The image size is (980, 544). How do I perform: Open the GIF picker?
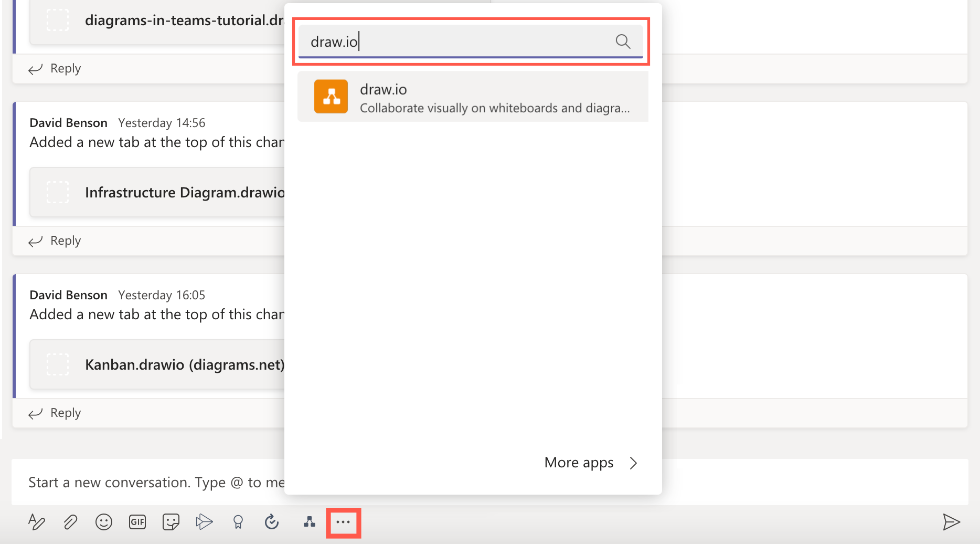(x=137, y=522)
